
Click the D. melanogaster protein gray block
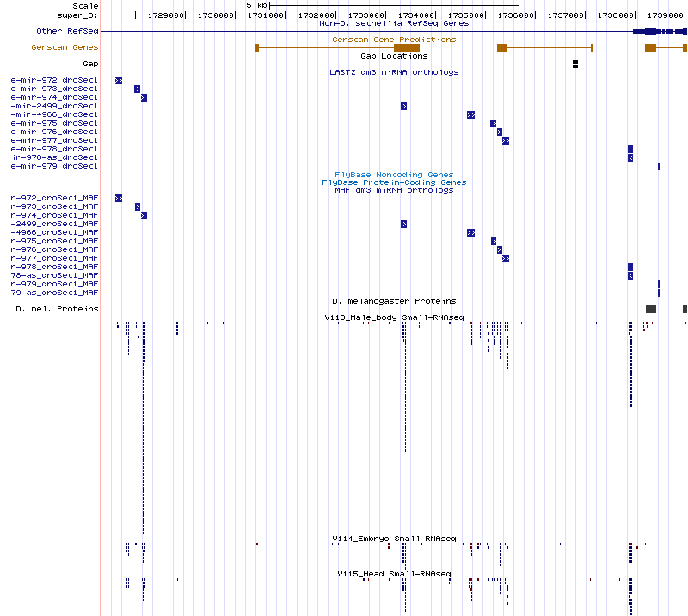coord(651,309)
